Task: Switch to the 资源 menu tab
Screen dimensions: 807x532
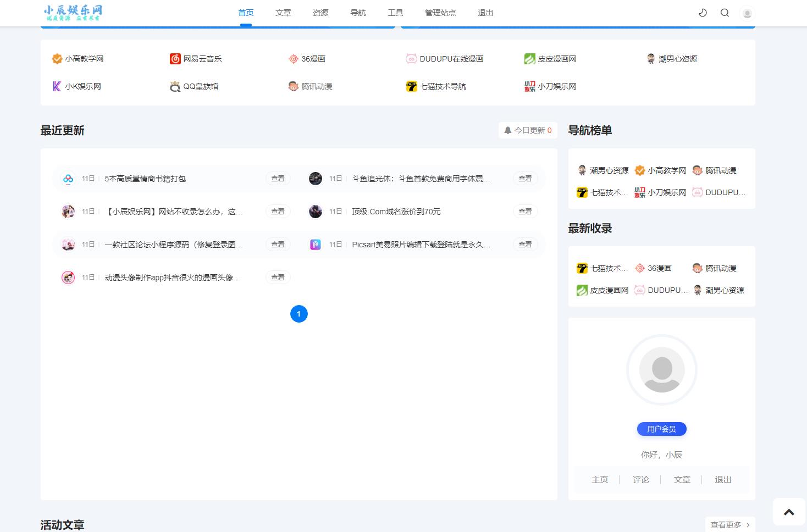Action: (320, 13)
